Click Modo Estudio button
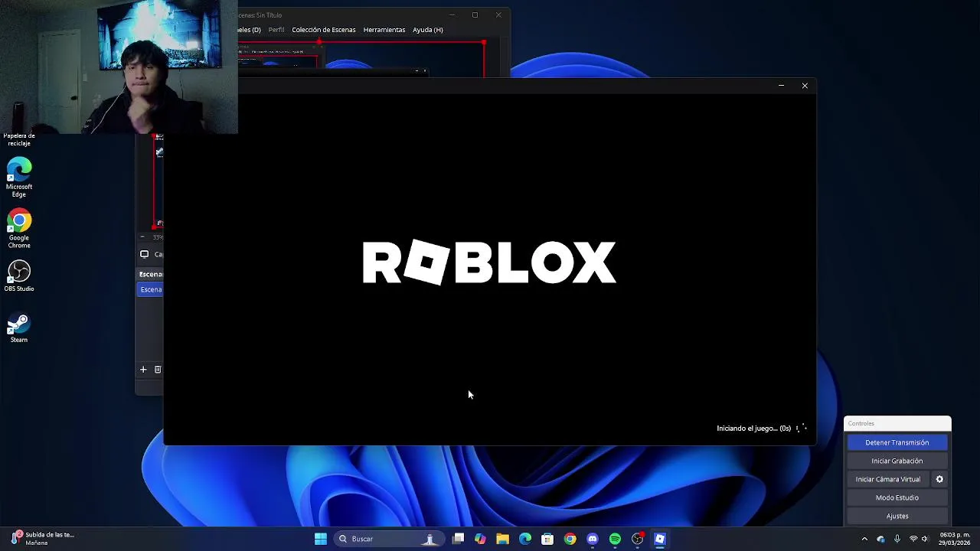Screen dimensions: 980x551 (897, 497)
